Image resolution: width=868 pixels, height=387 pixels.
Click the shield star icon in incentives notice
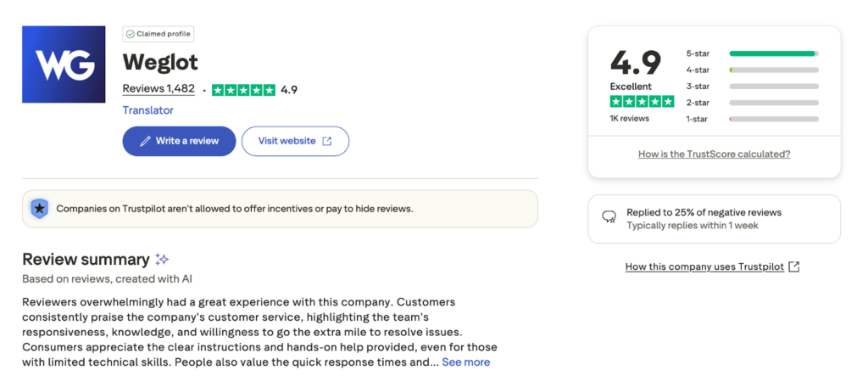(39, 209)
